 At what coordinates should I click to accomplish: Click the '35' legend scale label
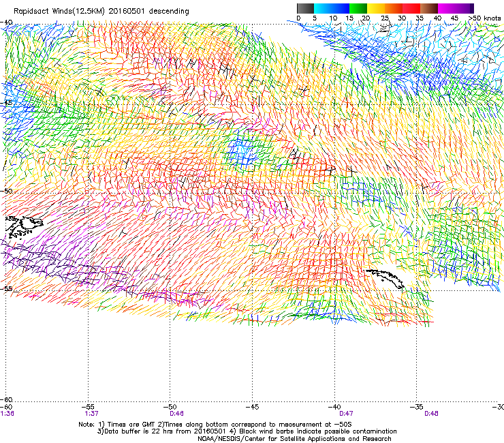tap(420, 18)
